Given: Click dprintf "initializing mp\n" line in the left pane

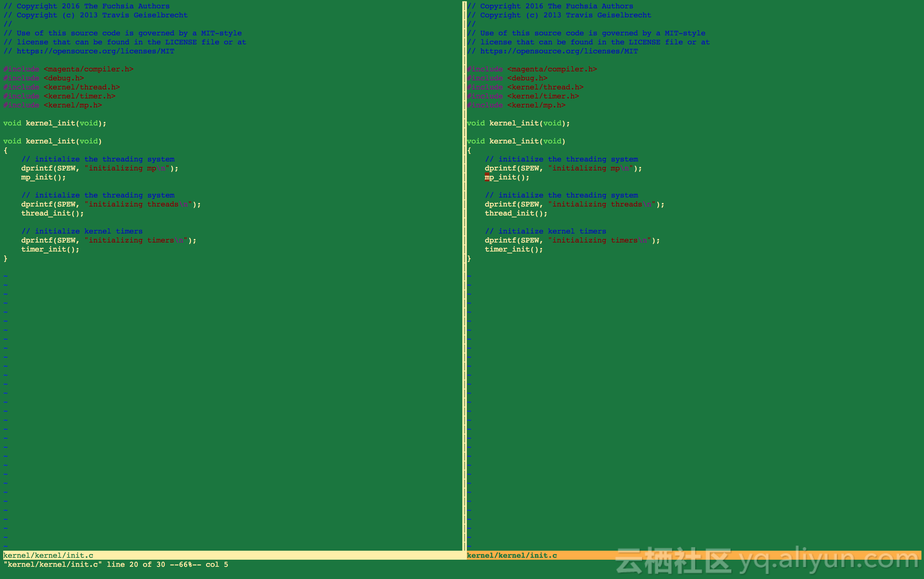Looking at the screenshot, I should pyautogui.click(x=100, y=169).
